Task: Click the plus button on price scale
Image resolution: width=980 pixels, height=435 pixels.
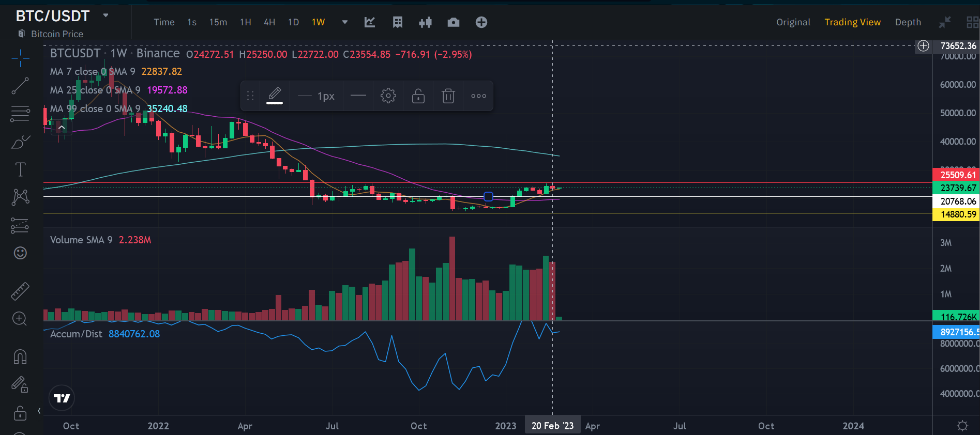Action: coord(923,46)
